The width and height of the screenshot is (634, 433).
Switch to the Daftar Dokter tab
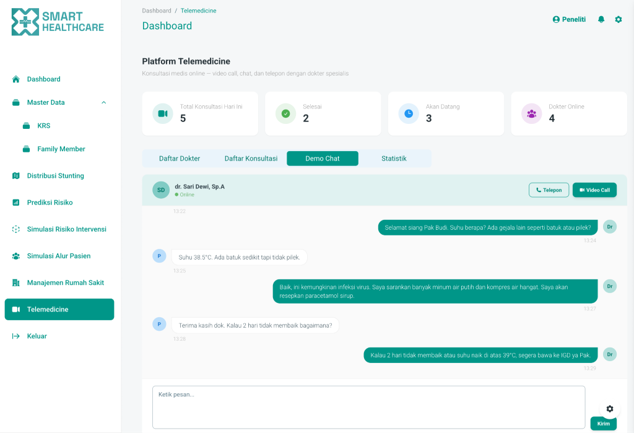(x=179, y=158)
